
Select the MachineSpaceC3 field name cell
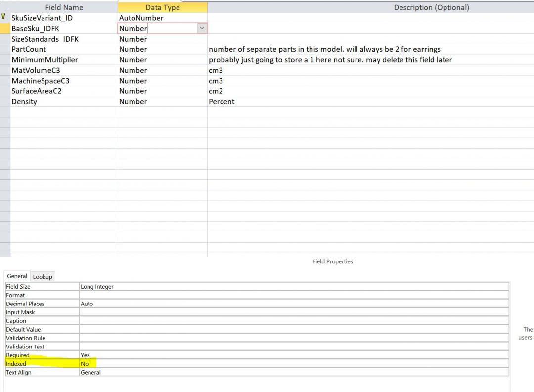64,81
